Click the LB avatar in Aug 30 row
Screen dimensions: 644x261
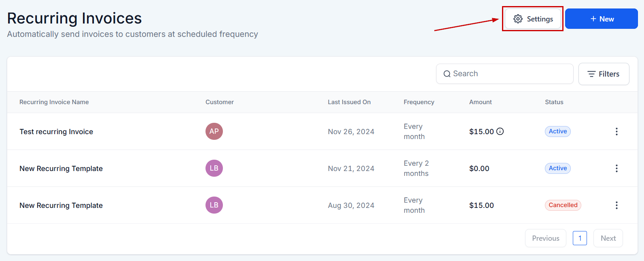click(x=214, y=205)
